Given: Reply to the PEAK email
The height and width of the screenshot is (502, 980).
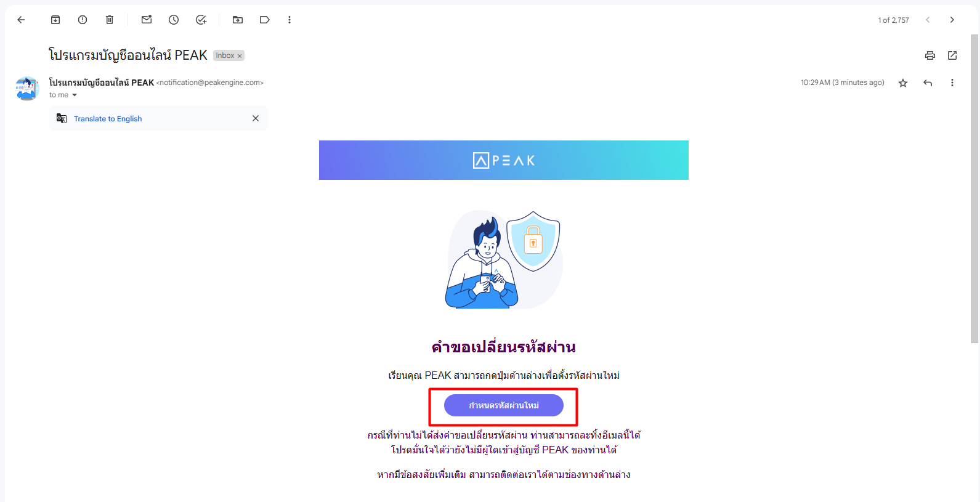Looking at the screenshot, I should tap(928, 83).
